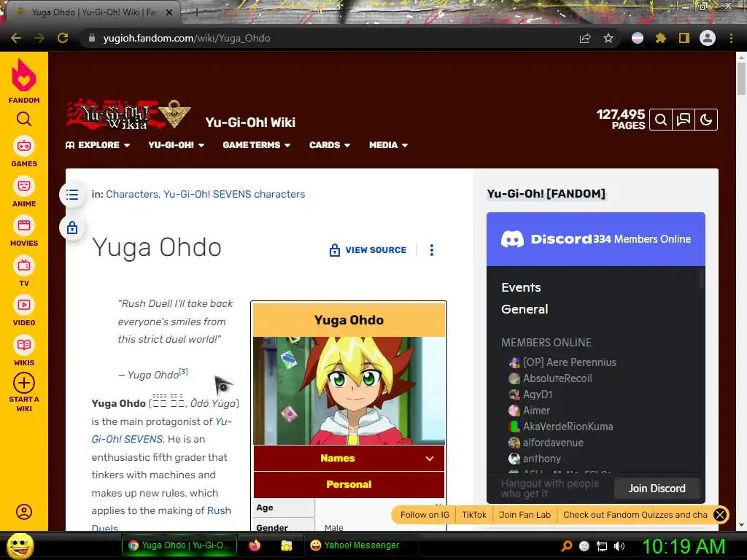Collapse the Personal infobox section
The width and height of the screenshot is (747, 560).
point(349,484)
